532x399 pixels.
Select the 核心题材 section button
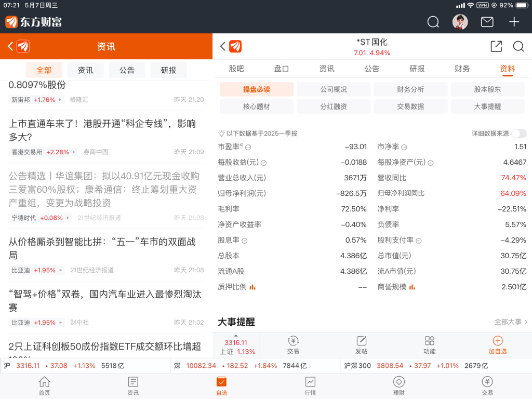[x=257, y=107]
